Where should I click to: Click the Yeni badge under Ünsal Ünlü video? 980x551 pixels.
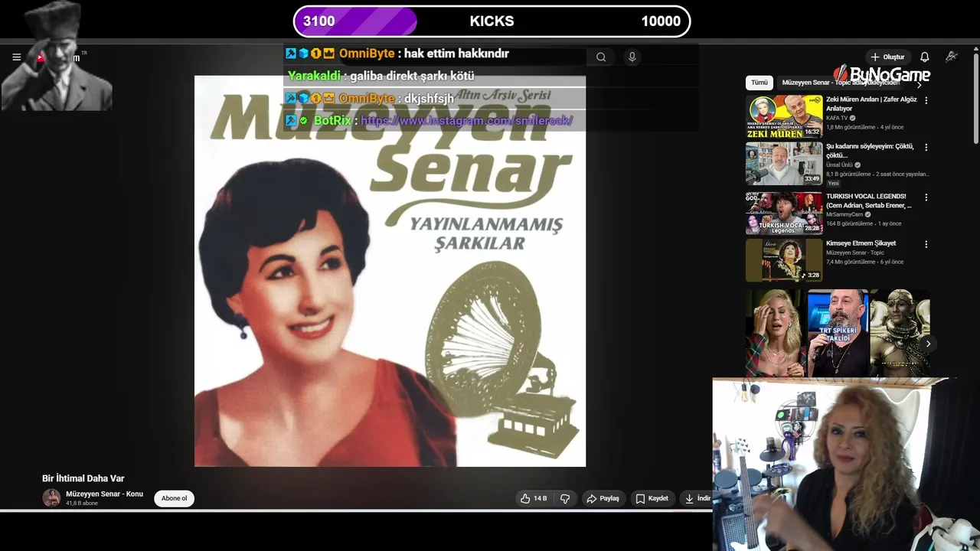click(833, 184)
